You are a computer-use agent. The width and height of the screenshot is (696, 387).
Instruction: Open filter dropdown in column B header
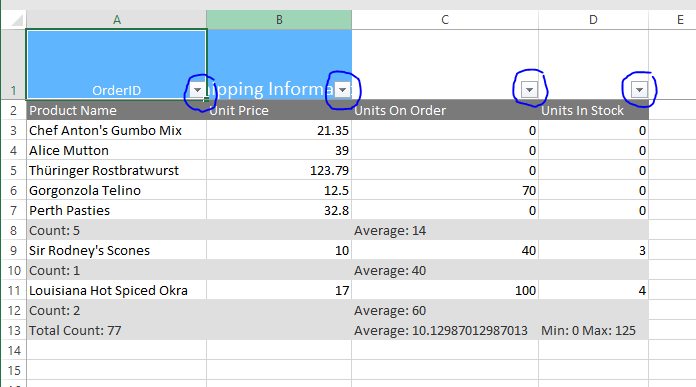pyautogui.click(x=343, y=90)
